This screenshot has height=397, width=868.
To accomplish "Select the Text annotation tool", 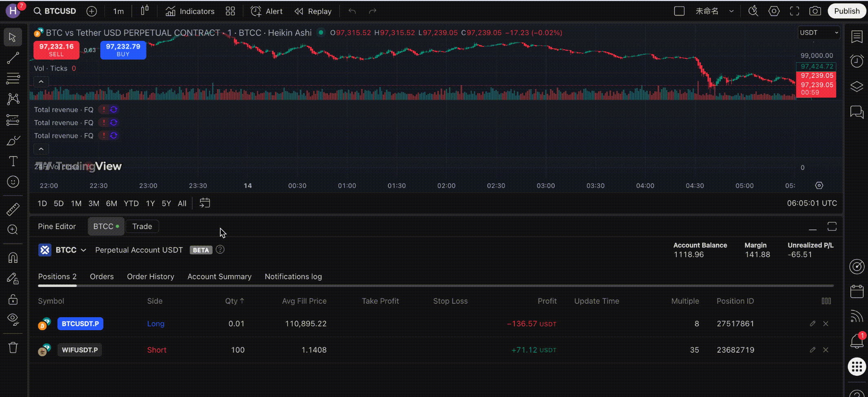I will 13,161.
